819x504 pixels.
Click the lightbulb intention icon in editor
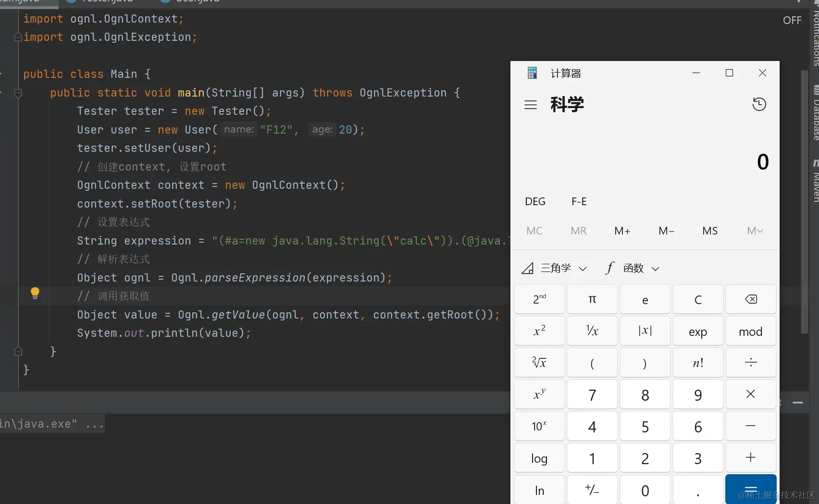click(35, 293)
